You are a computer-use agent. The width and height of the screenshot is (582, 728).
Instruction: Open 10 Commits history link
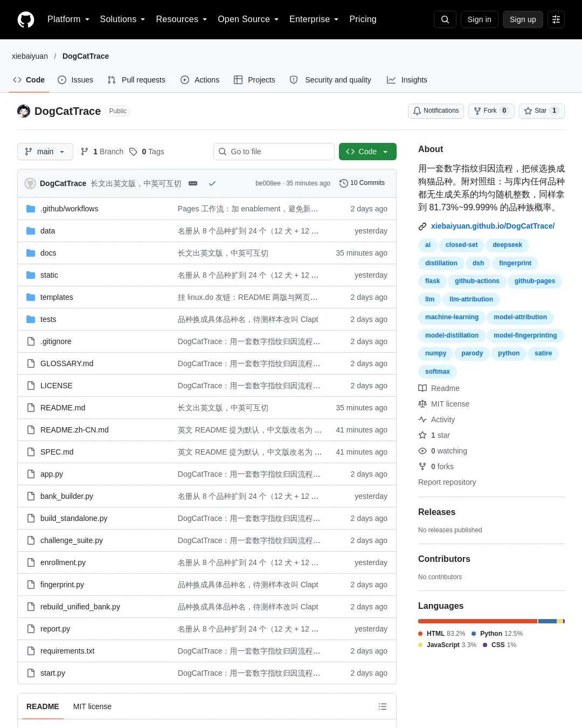362,183
